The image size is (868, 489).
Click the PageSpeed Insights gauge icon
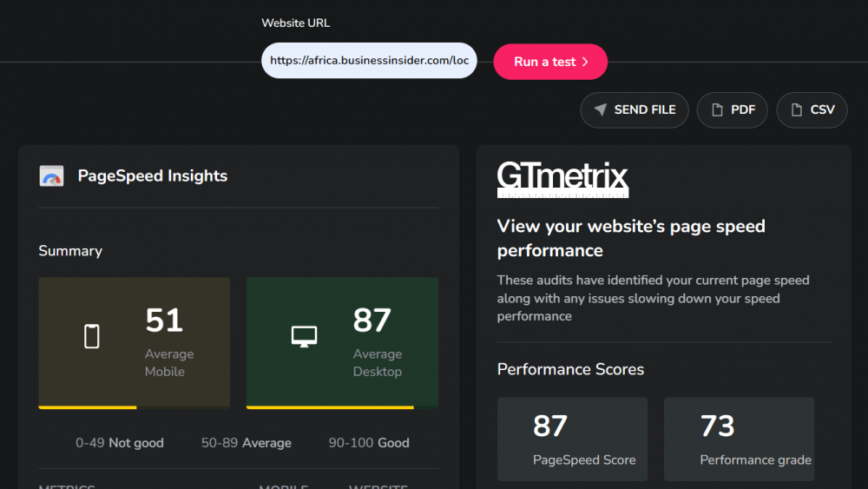pos(51,176)
